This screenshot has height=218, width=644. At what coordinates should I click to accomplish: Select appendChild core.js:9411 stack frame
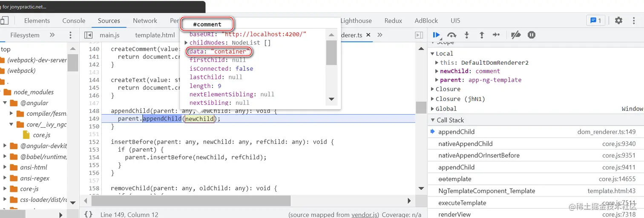point(536,167)
